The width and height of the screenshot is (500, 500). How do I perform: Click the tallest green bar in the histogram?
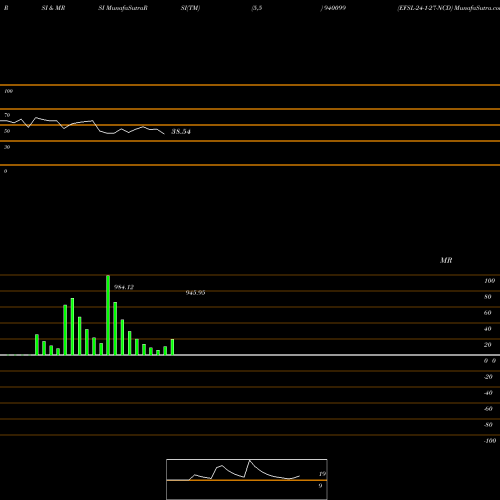(108, 315)
